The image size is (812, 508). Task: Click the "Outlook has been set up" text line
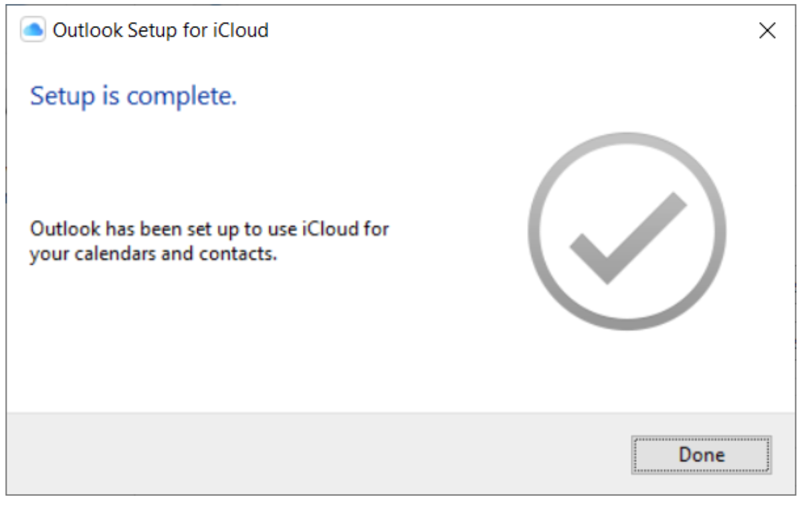[209, 229]
